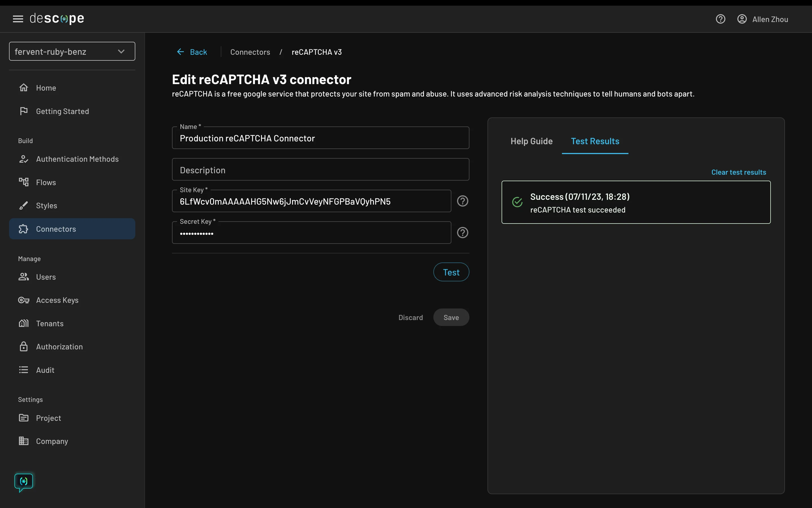Click the Audit list icon
The height and width of the screenshot is (508, 812).
(23, 370)
